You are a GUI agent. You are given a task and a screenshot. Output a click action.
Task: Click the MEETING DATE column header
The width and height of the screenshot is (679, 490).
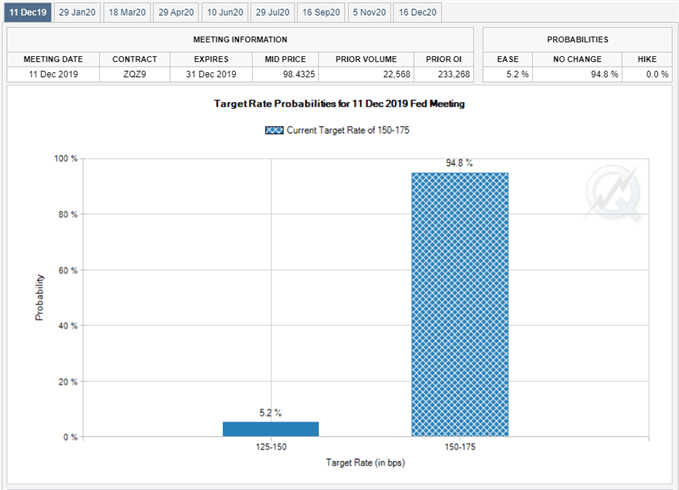click(53, 59)
